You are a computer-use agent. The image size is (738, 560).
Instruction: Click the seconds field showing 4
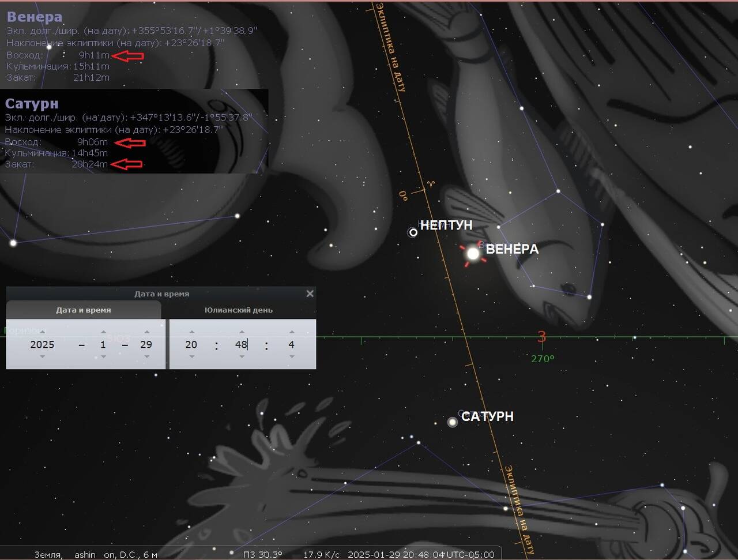292,344
